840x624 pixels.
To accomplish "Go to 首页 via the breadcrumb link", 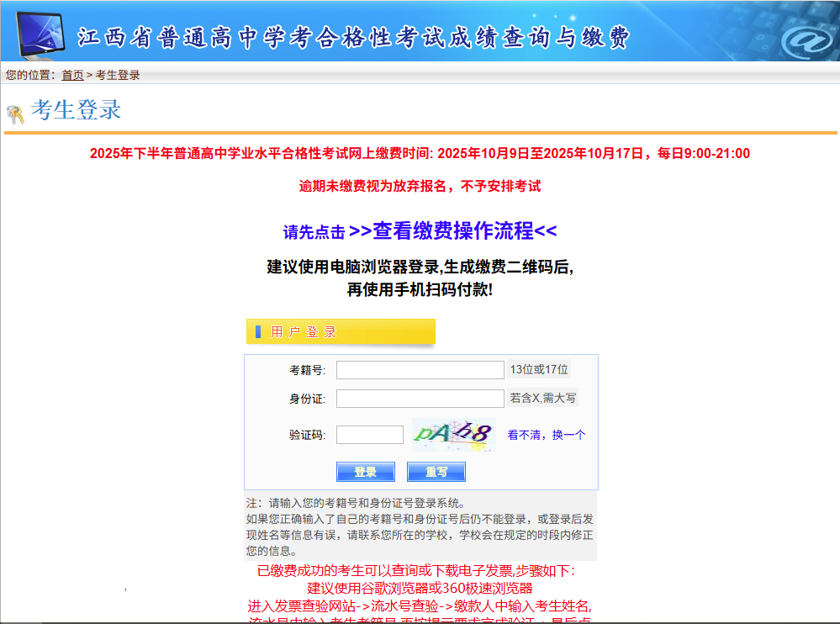I will (72, 75).
